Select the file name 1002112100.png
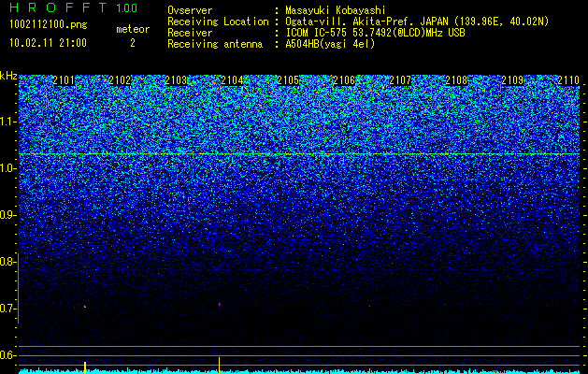This screenshot has width=588, height=374. [49, 25]
